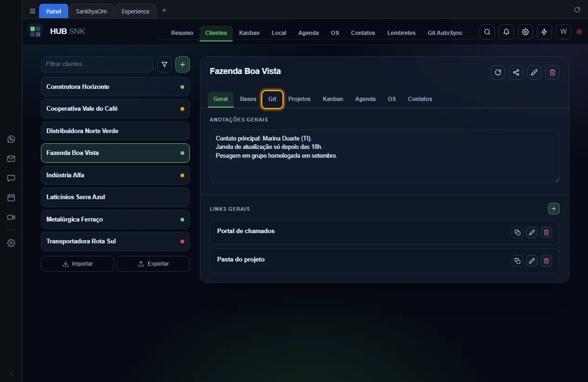Click the lightning bolt icon in the header
Image resolution: width=588 pixels, height=382 pixels.
[544, 32]
